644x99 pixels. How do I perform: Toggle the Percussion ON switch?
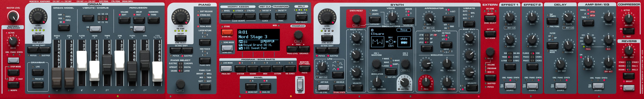click(139, 29)
